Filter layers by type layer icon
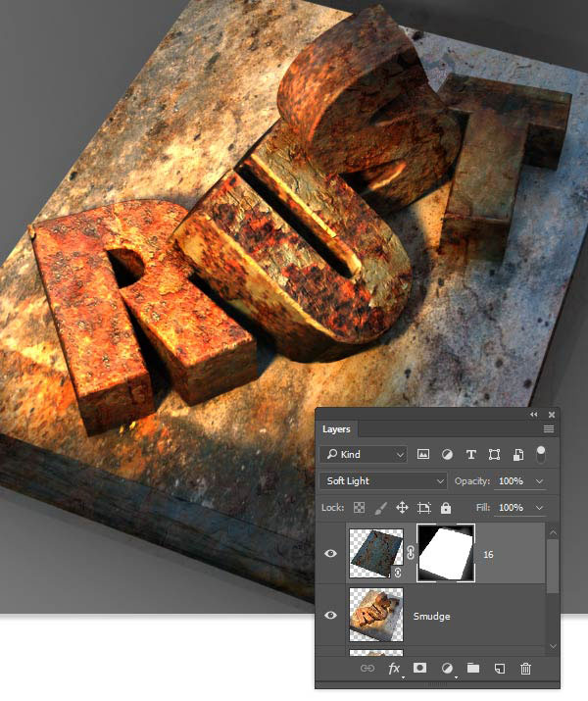 tap(470, 455)
